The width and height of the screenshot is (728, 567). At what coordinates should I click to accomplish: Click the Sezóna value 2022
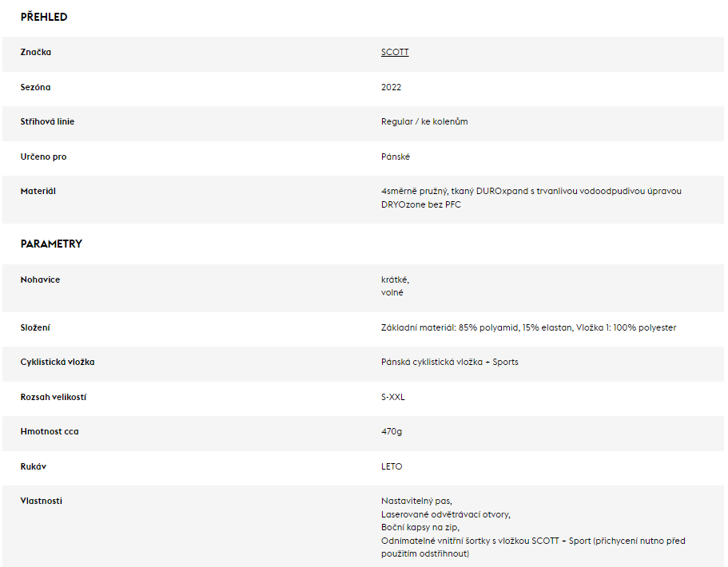point(391,87)
